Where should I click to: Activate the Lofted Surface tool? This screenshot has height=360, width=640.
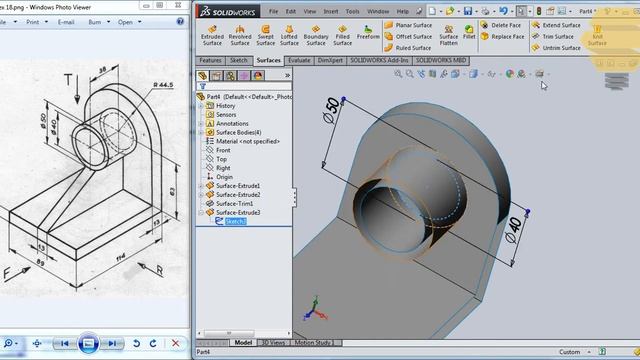[x=289, y=35]
